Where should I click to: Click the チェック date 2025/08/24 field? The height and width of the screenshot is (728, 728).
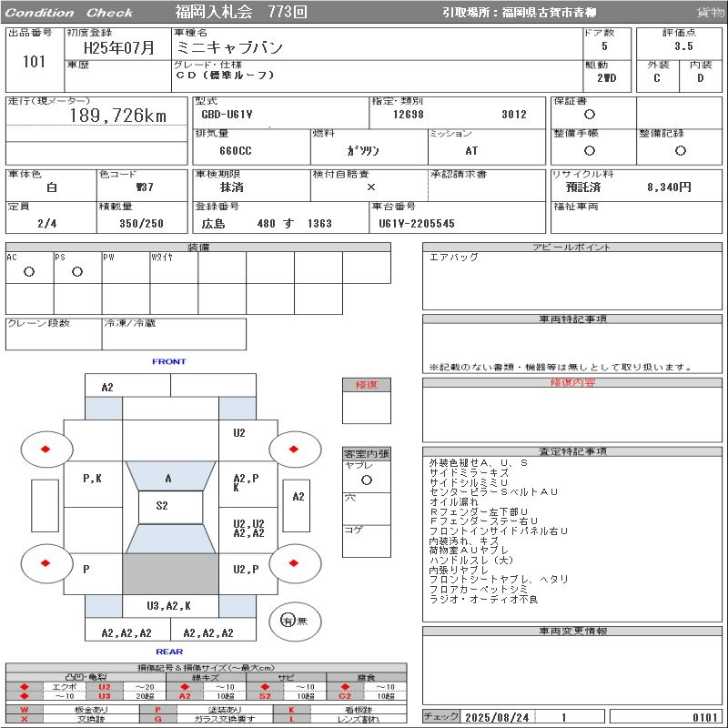click(x=496, y=717)
